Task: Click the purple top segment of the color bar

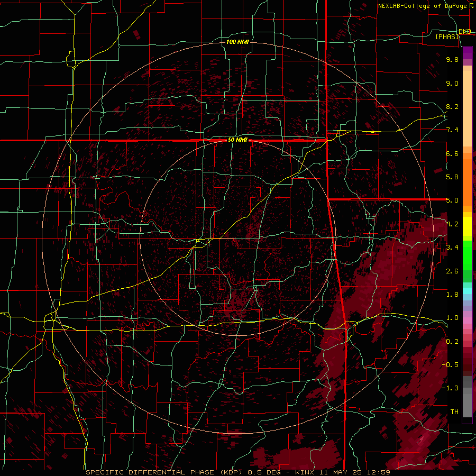Action: pos(467,53)
